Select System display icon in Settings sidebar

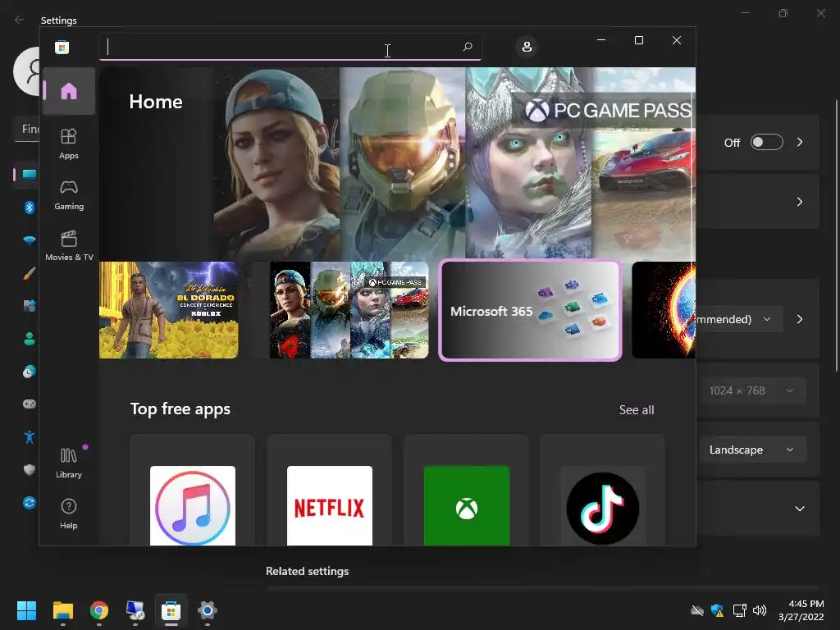pos(29,175)
